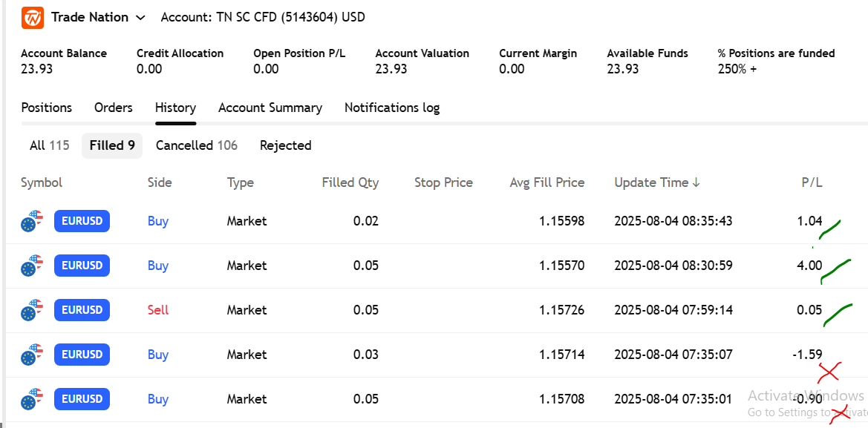This screenshot has width=868, height=428.
Task: Click the Avg Fill Price column header
Action: [x=546, y=182]
